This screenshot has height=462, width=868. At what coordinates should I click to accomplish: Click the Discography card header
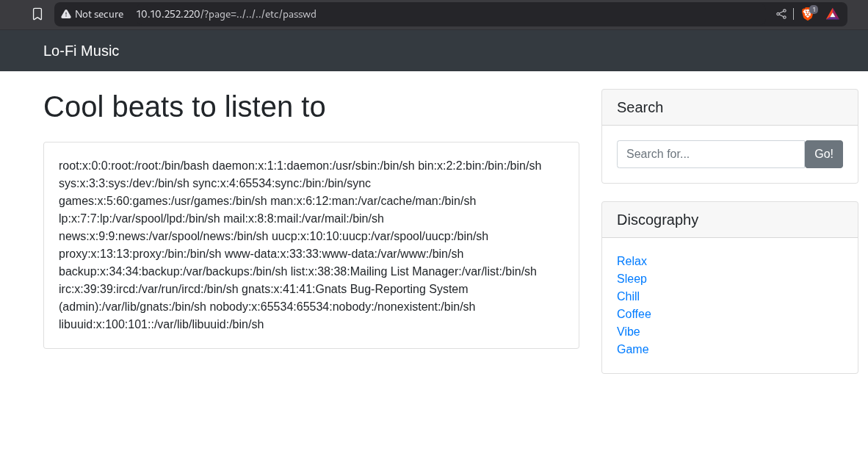730,220
